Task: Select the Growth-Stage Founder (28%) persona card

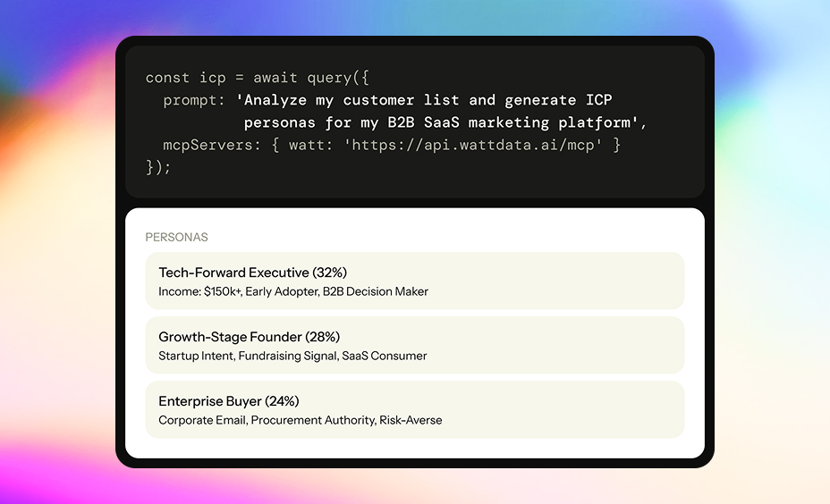Action: point(414,345)
